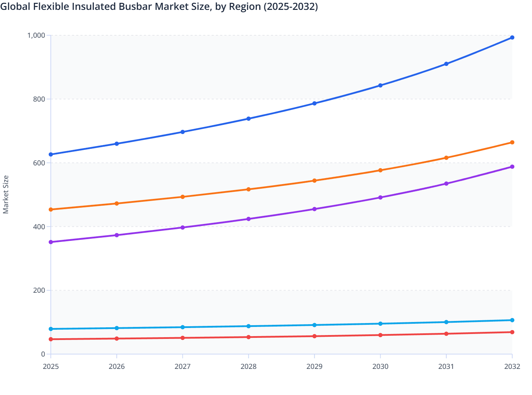This screenshot has width=532, height=395.
Task: Click the purple line's 2030 data point
Action: point(380,197)
